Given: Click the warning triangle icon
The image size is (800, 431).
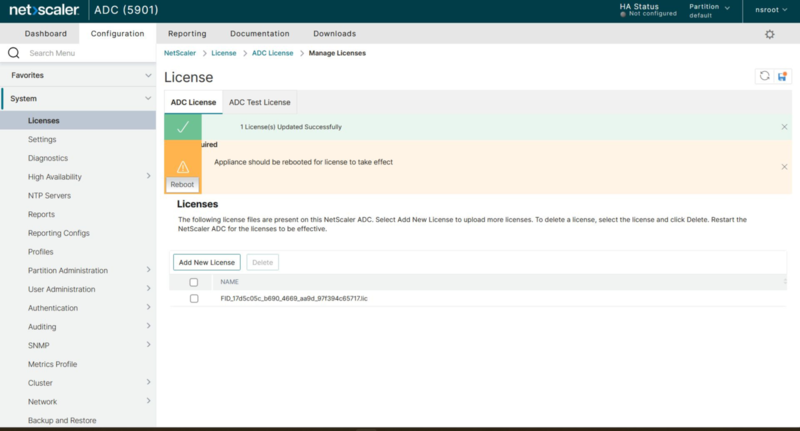Looking at the screenshot, I should [183, 167].
